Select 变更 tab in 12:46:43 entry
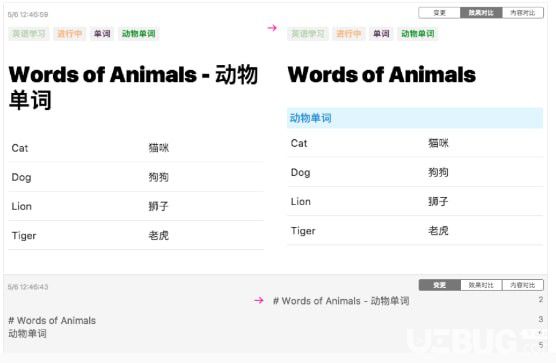 coord(440,285)
